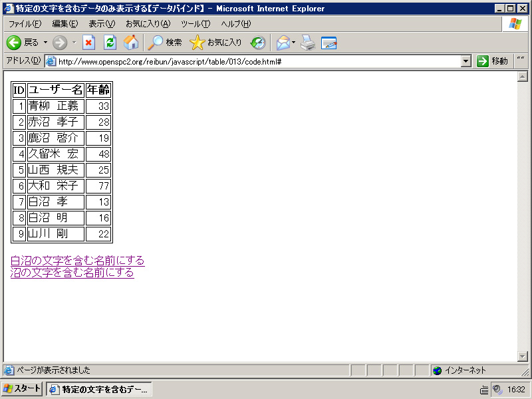Click the Windows logo throbber icon

[515, 24]
